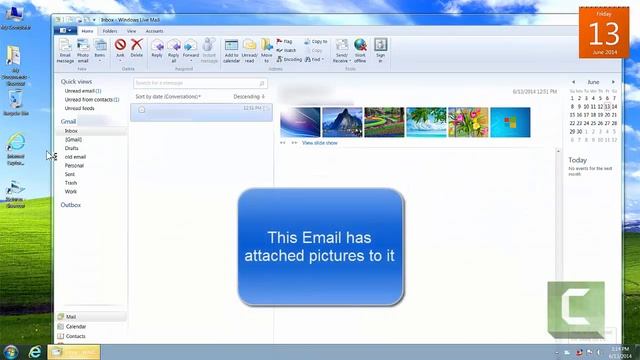The image size is (640, 360).
Task: Open the Unread email quick view
Action: click(83, 91)
